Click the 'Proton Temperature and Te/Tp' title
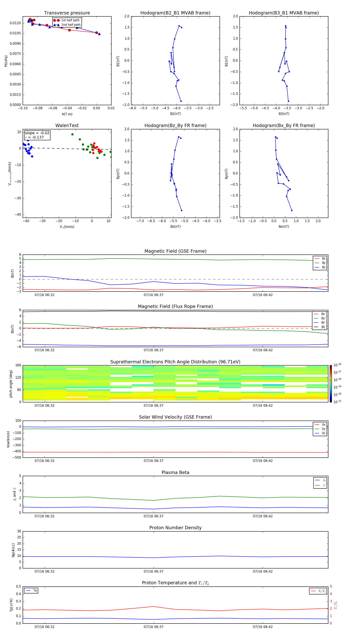The width and height of the screenshot is (351, 644). click(175, 583)
